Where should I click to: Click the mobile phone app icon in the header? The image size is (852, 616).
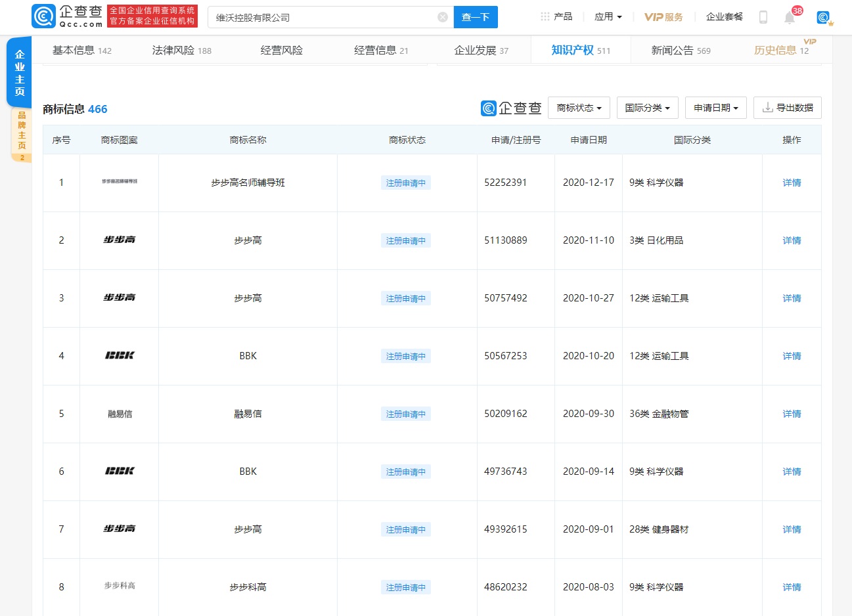[763, 17]
